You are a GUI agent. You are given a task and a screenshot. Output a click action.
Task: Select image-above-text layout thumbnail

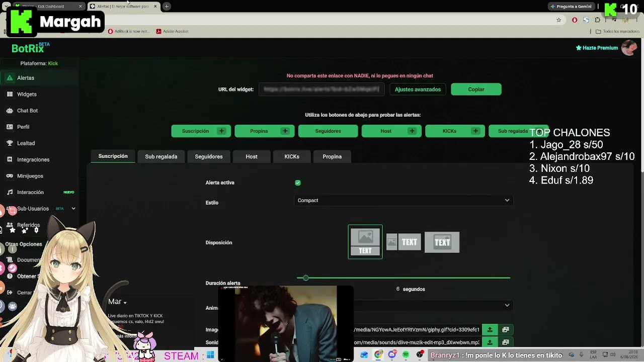tap(365, 242)
